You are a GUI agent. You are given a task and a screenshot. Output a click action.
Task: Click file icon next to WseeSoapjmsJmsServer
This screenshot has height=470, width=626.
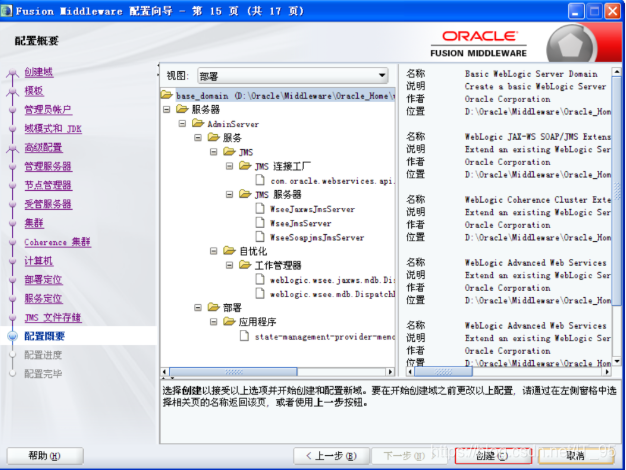[x=260, y=237]
